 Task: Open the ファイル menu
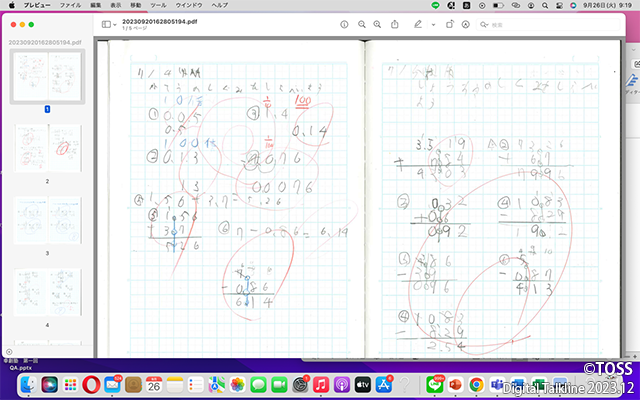pyautogui.click(x=70, y=5)
